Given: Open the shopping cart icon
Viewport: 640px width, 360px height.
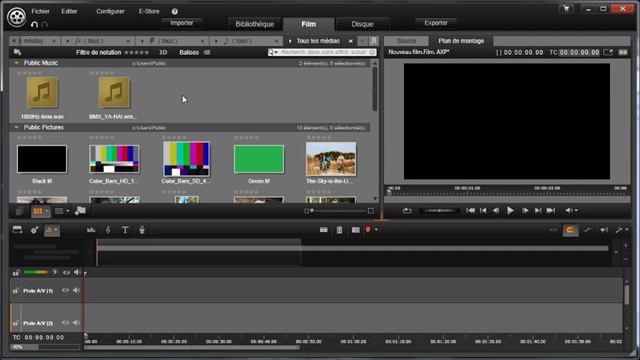Looking at the screenshot, I should coord(566,9).
